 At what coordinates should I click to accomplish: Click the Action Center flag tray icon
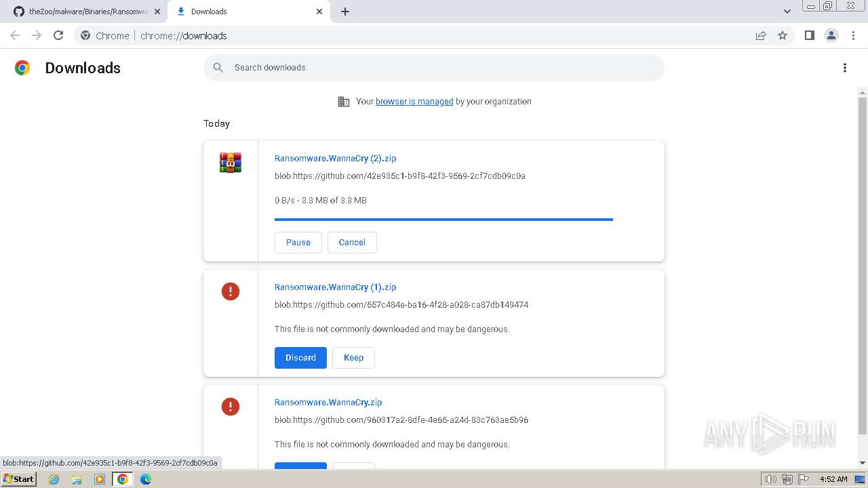(804, 479)
